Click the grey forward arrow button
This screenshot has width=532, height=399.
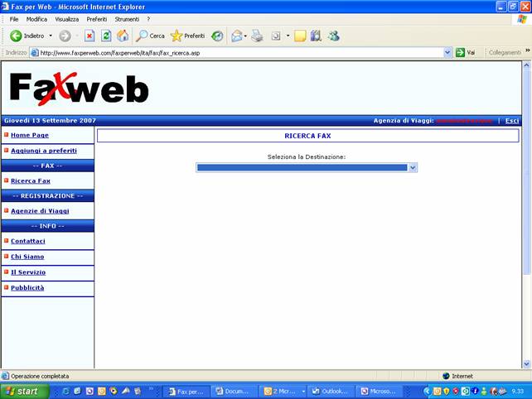point(65,36)
